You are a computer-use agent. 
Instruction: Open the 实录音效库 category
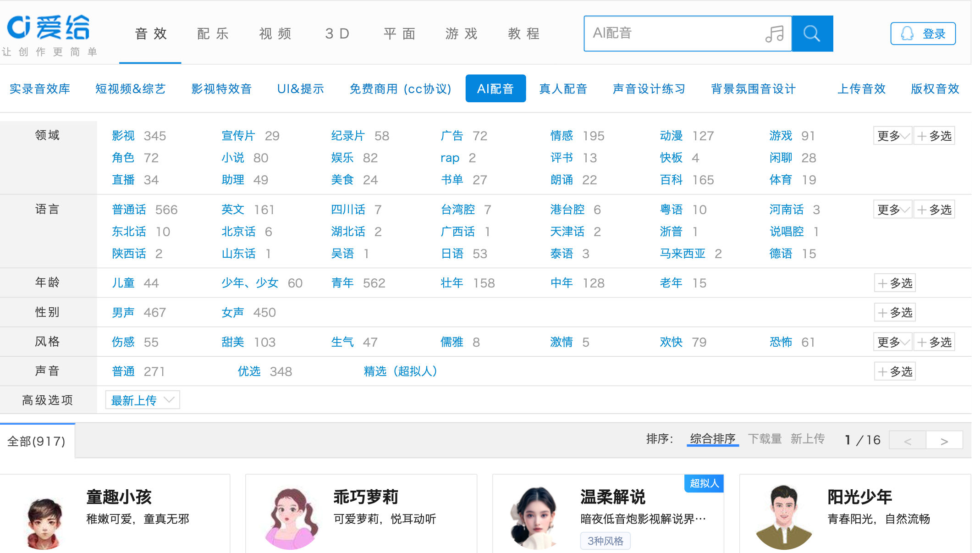[40, 88]
